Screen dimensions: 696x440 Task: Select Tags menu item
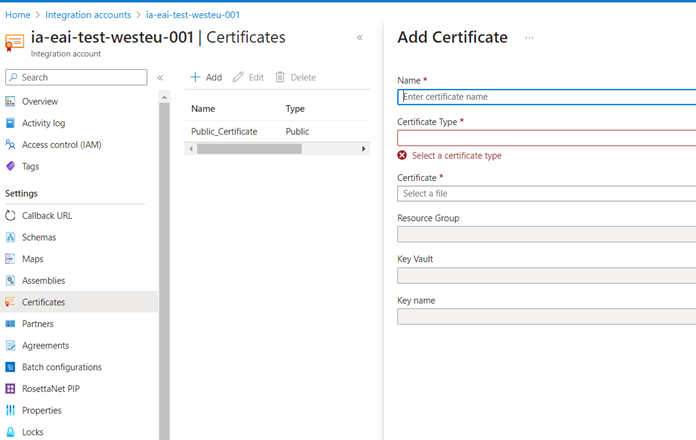coord(31,166)
